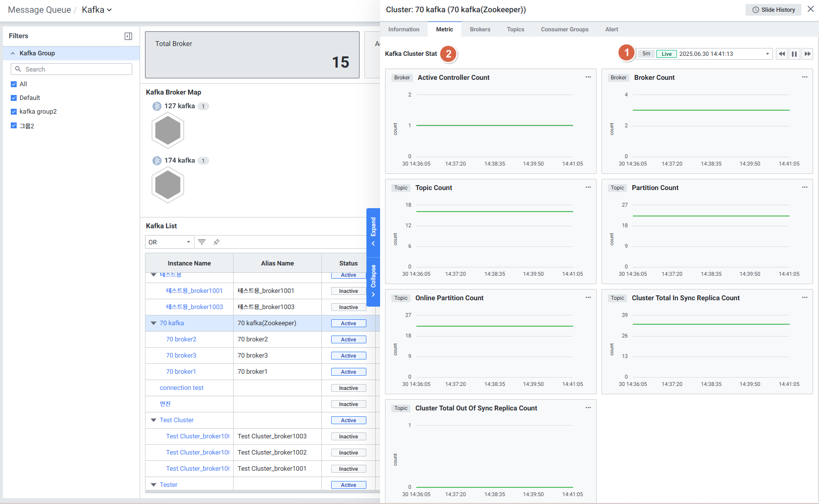Open the connection test instance link
The image size is (819, 504).
coord(181,388)
